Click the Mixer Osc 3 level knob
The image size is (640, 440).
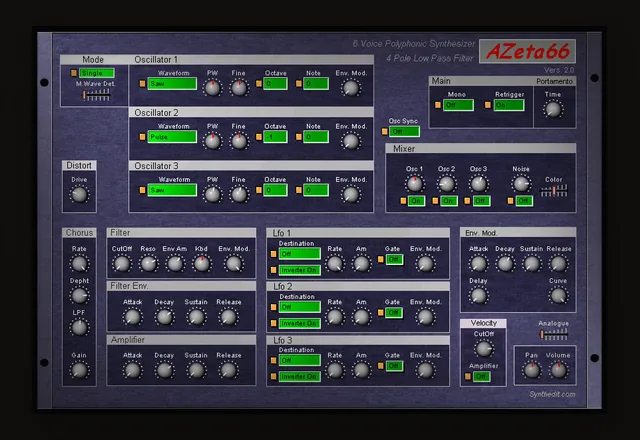click(x=478, y=184)
